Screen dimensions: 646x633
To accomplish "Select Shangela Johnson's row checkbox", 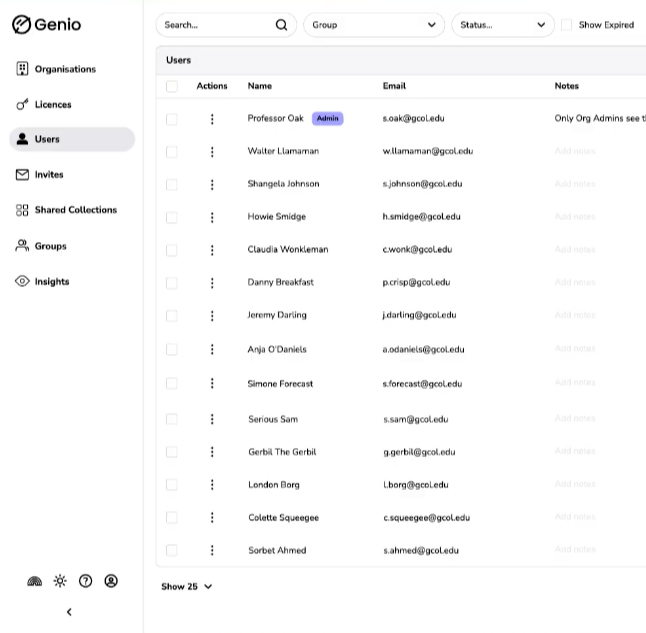I will click(x=172, y=184).
